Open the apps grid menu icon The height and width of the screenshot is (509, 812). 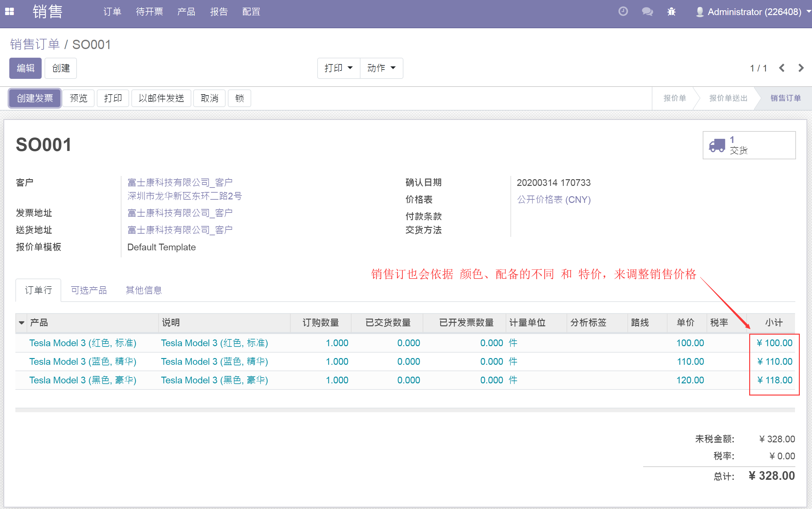(9, 12)
